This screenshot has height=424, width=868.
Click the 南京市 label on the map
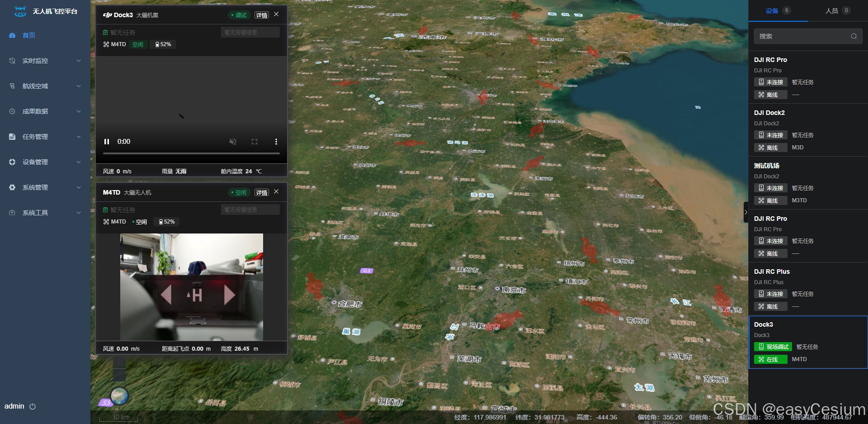(x=514, y=290)
